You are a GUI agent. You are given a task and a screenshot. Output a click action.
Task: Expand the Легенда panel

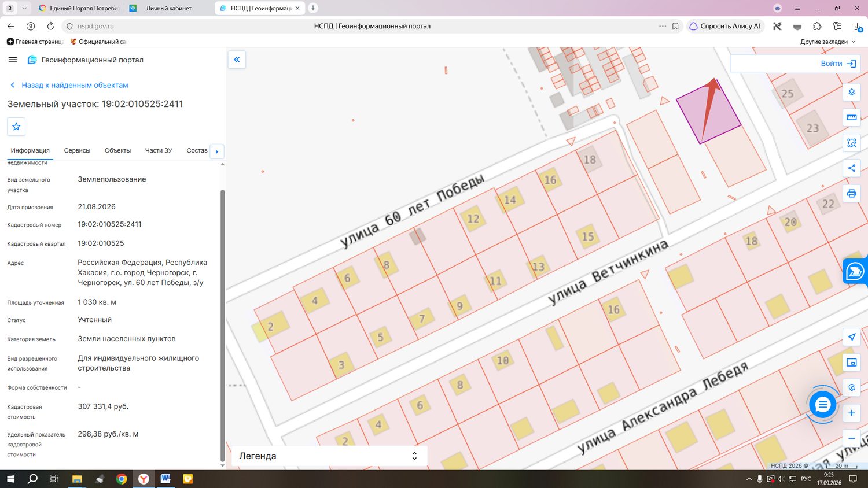(328, 456)
